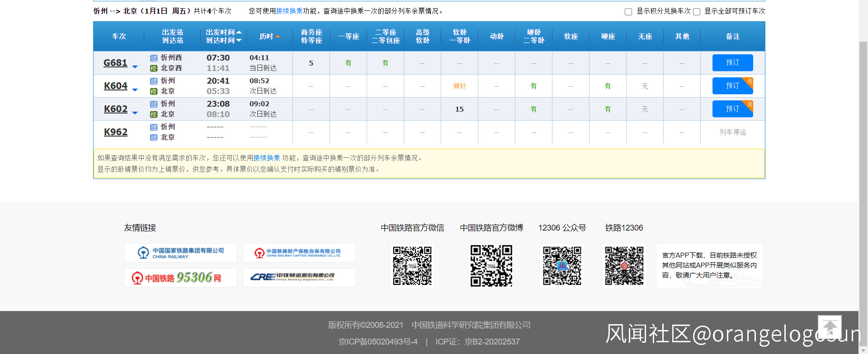Click 预订 button for train G681

coord(732,63)
